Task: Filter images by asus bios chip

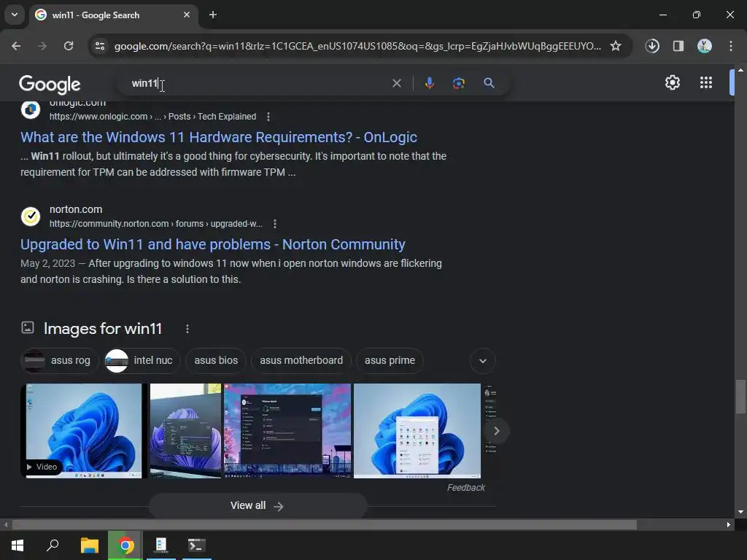Action: pyautogui.click(x=216, y=360)
